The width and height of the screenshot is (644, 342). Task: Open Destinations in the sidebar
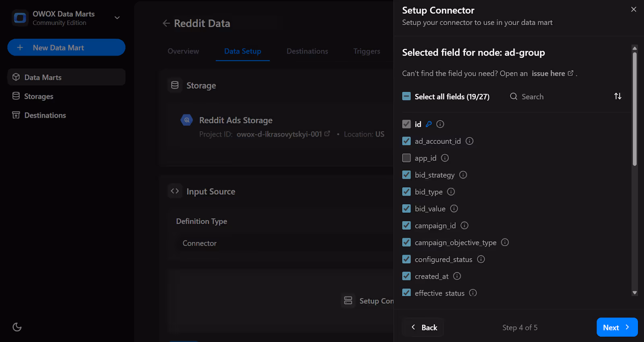tap(66, 115)
